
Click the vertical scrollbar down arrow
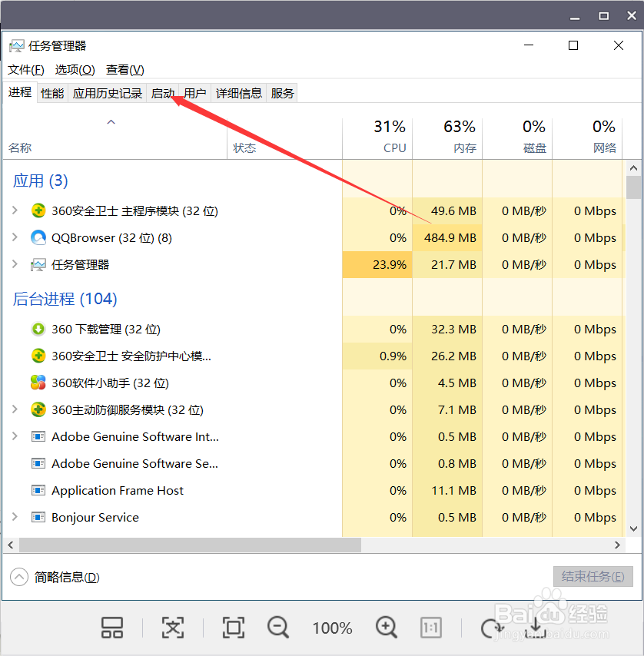pos(633,528)
